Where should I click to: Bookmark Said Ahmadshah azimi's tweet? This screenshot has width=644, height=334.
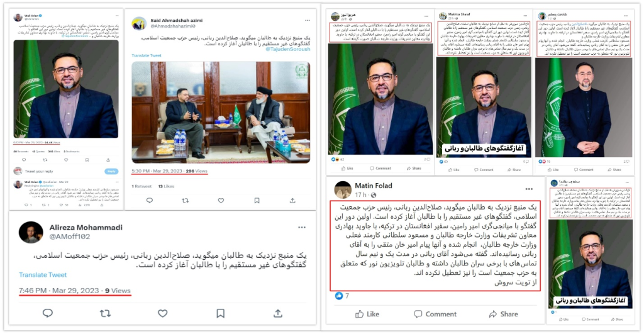tap(257, 201)
